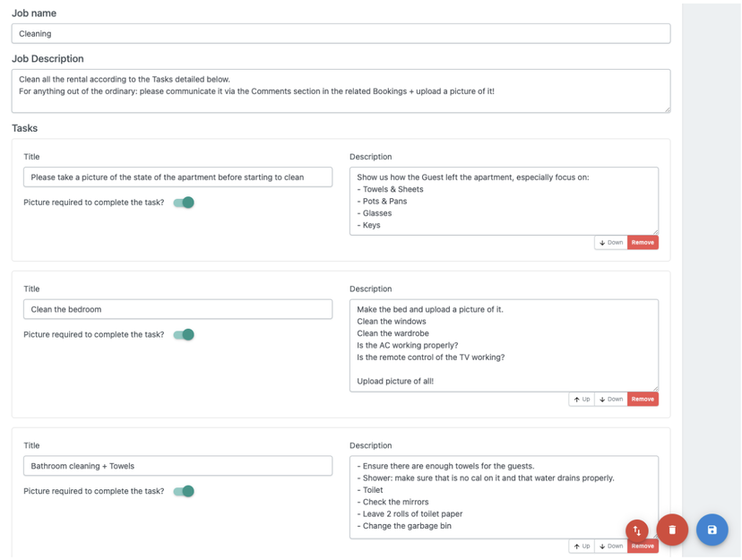Image resolution: width=742 pixels, height=560 pixels.
Task: Click the reorder arrows floating button
Action: [636, 530]
